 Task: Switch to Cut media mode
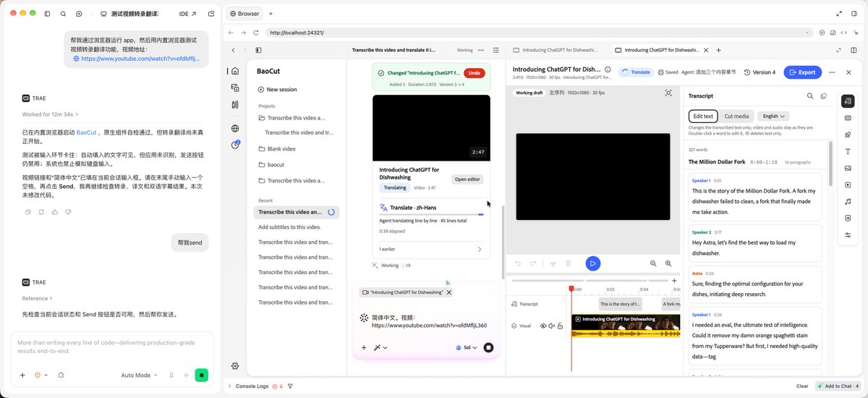pos(736,116)
